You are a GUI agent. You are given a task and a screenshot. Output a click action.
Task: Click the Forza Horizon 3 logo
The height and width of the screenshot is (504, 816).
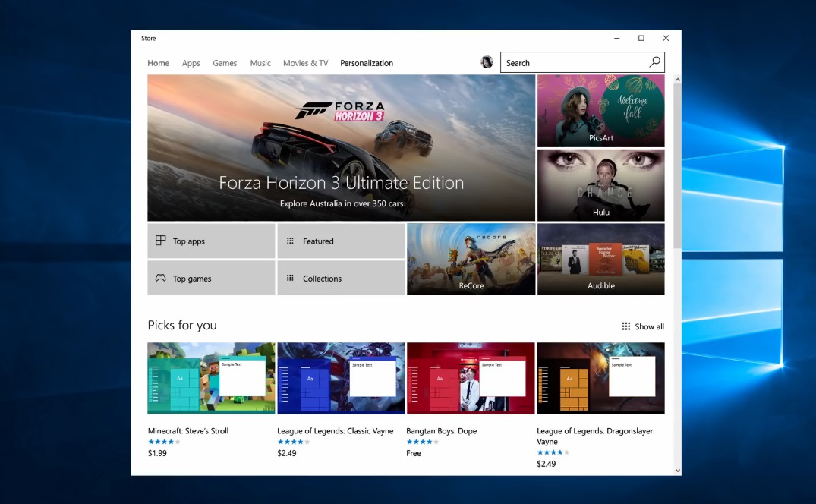coord(340,112)
